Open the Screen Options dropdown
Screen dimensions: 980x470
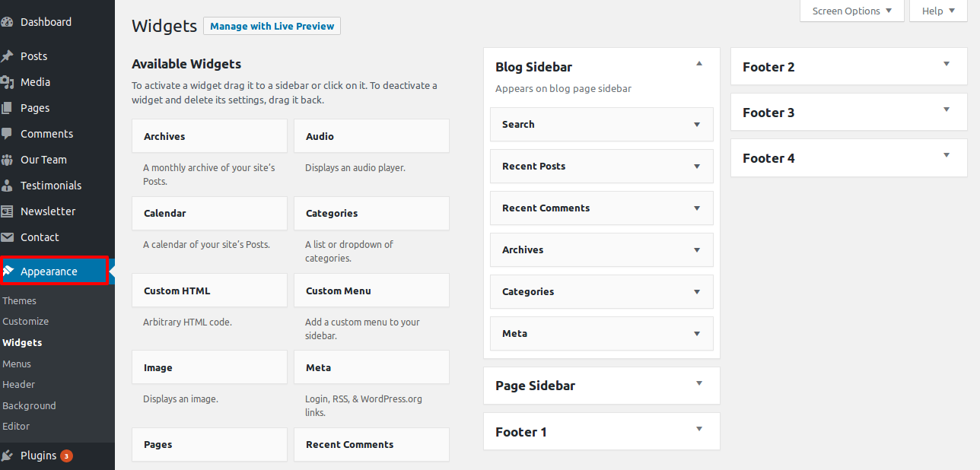tap(851, 11)
